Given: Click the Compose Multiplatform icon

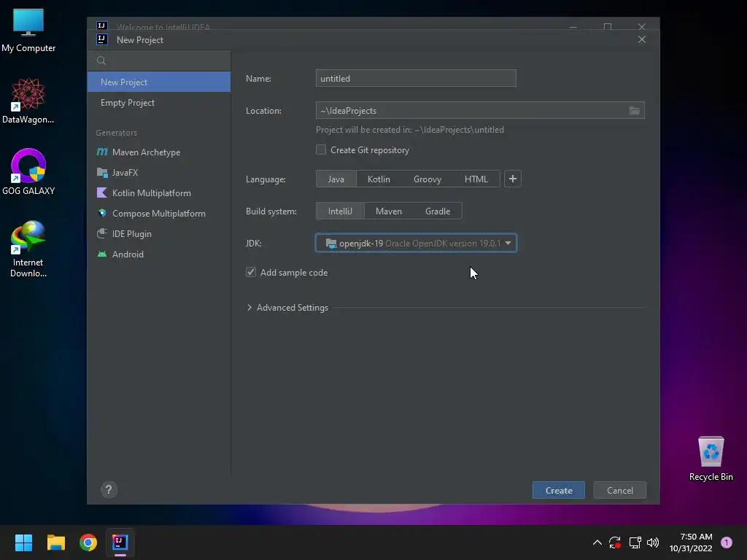Looking at the screenshot, I should click(102, 214).
